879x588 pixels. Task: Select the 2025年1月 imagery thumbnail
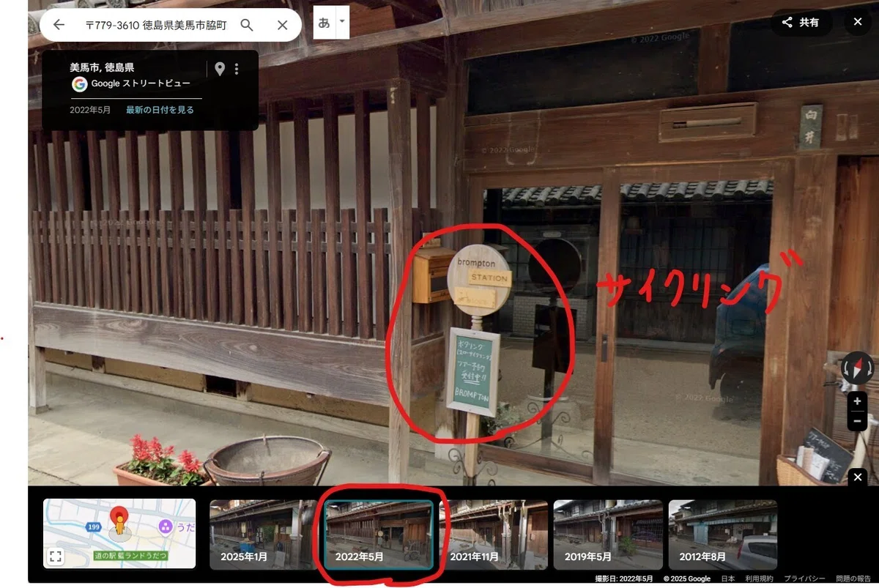[x=264, y=535]
